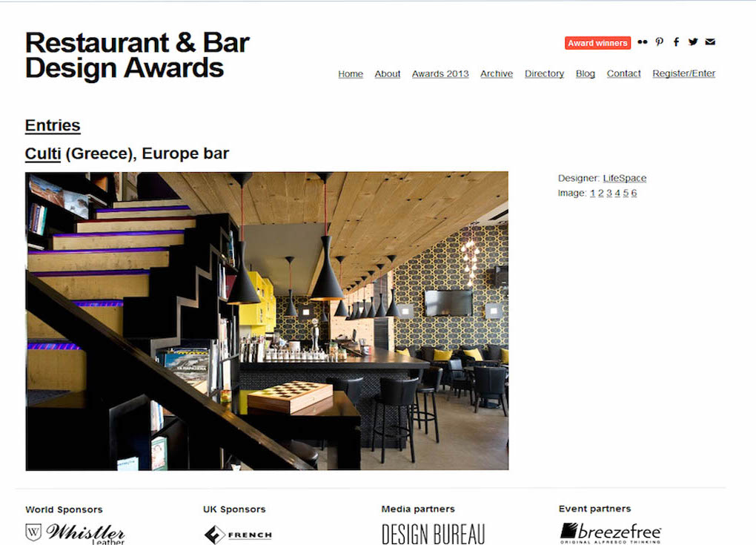Open the Twitter bird icon

click(x=693, y=42)
